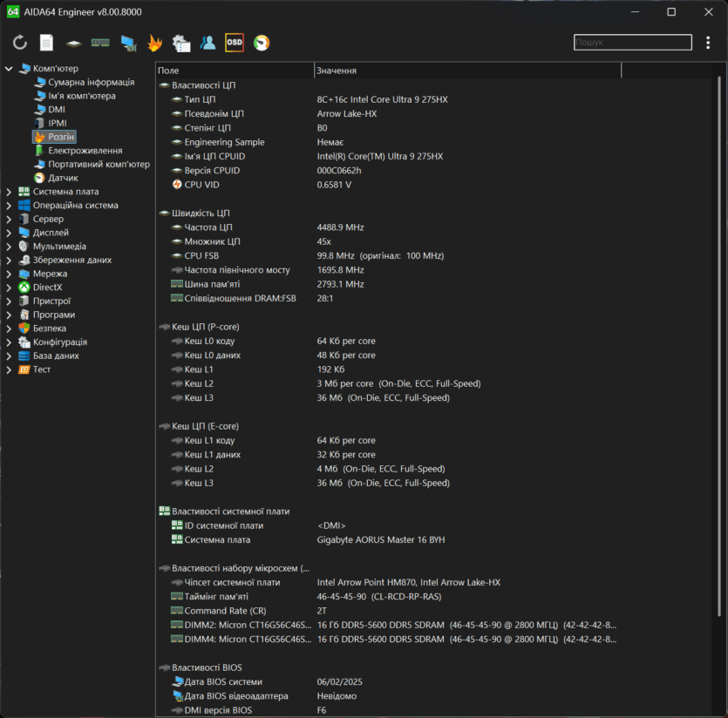Image resolution: width=728 pixels, height=718 pixels.
Task: Expand the DirectX tree branch
Action: (x=9, y=288)
